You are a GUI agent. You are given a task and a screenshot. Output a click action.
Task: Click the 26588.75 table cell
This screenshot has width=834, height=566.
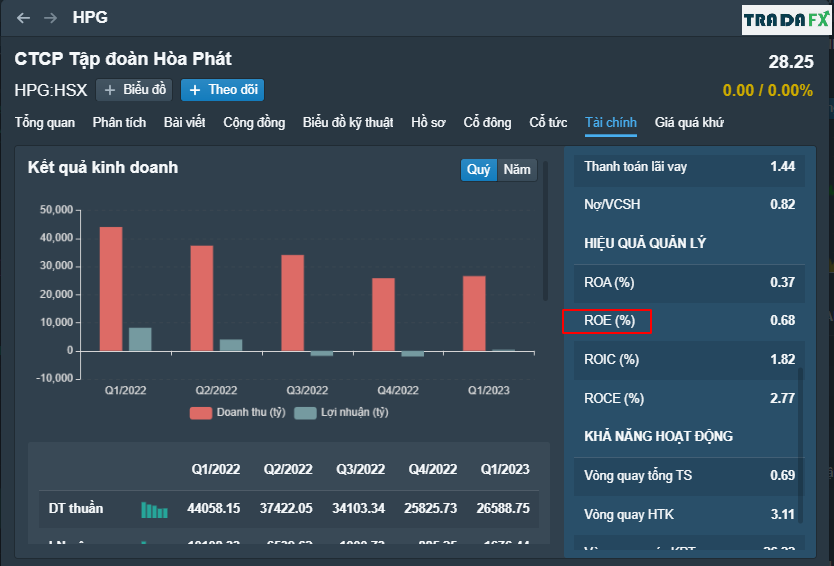pyautogui.click(x=503, y=509)
